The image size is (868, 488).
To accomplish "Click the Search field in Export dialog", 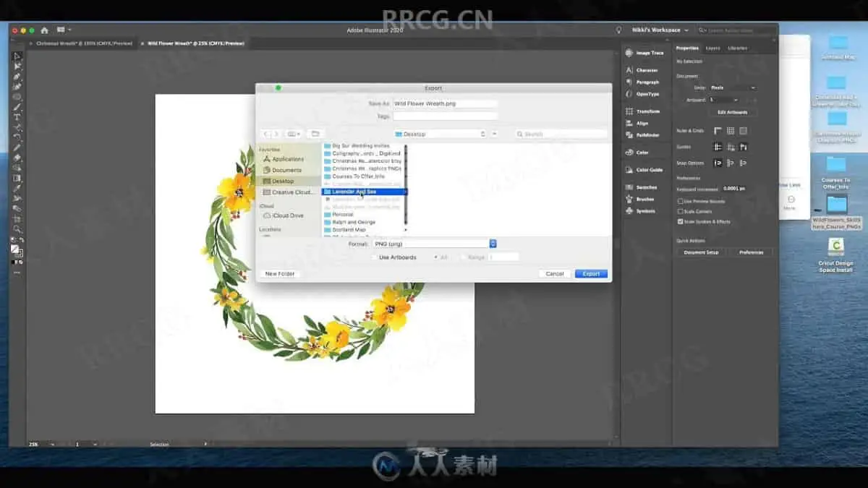I will 561,134.
